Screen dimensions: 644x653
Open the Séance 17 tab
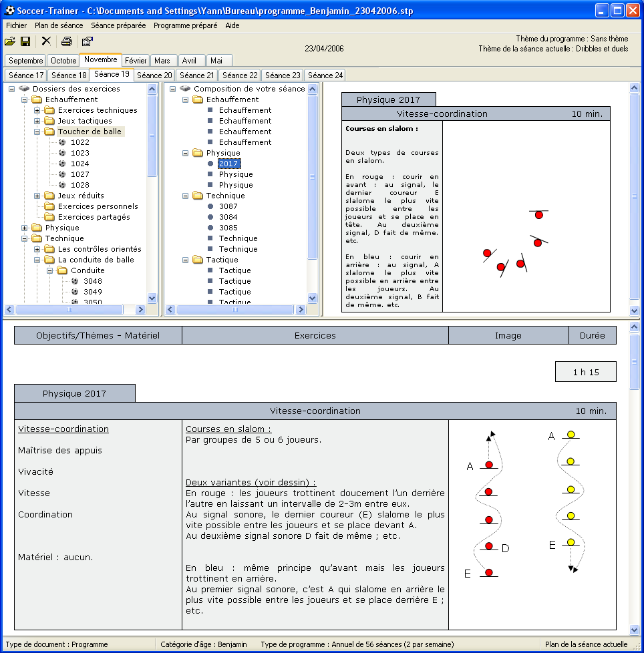click(x=26, y=75)
